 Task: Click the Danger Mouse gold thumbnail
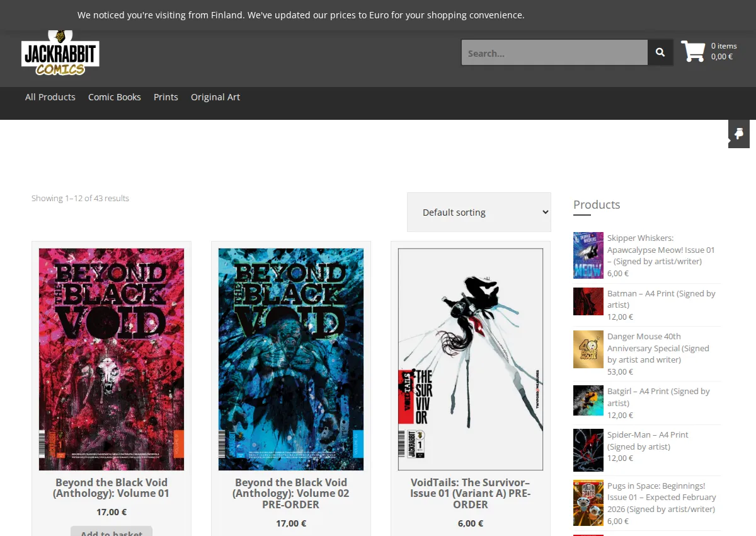click(x=588, y=349)
